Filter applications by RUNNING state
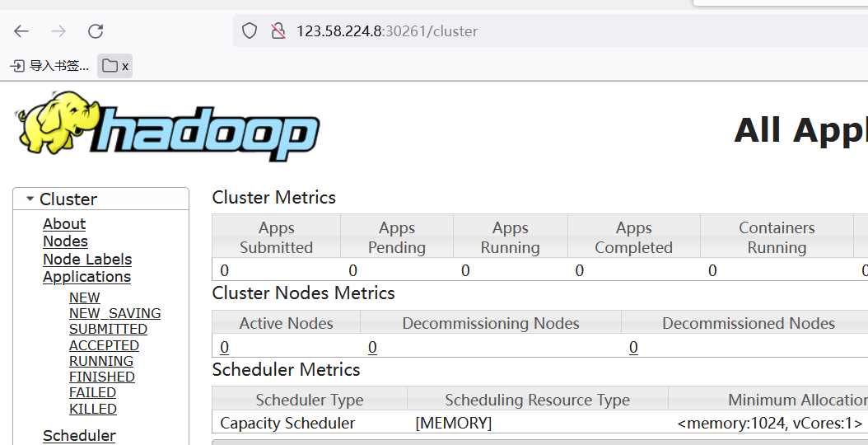Viewport: 868px width, 445px height. click(x=101, y=361)
